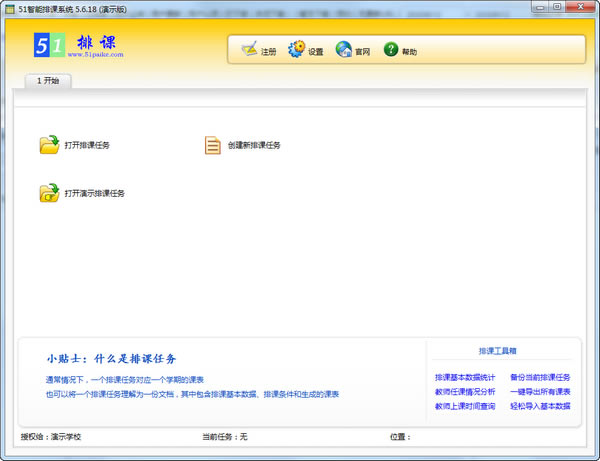600x461 pixels.
Task: Click the 一键导出所有课表 link
Action: pos(540,392)
